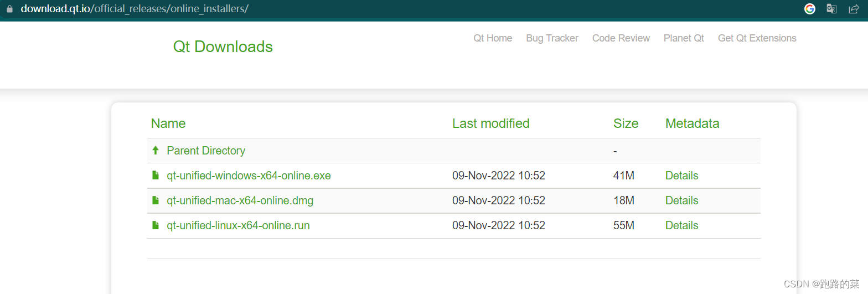Sort by the Name column header
Screen dimensions: 868x294
coord(168,123)
